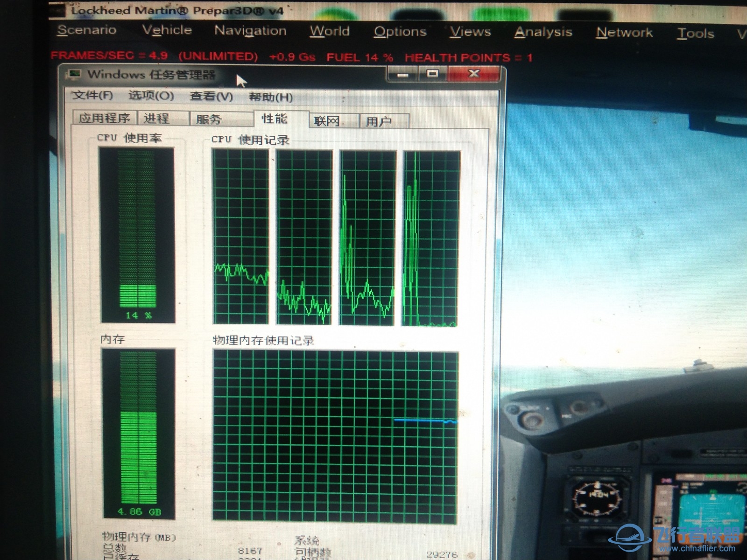
Task: Open Task Manager 查看(V) menu
Action: coord(211,97)
